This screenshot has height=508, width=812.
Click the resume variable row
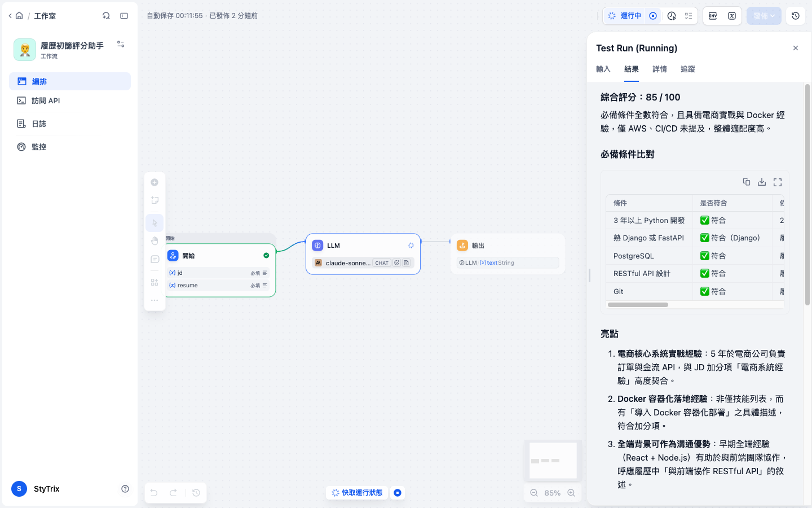tap(218, 285)
